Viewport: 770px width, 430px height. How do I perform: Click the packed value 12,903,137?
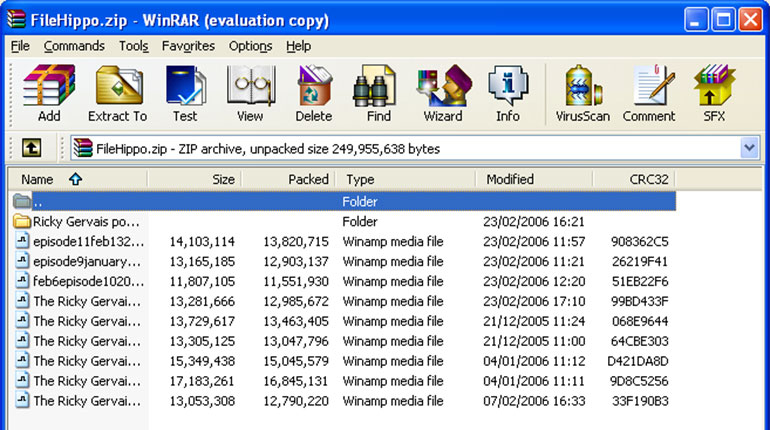coord(296,261)
